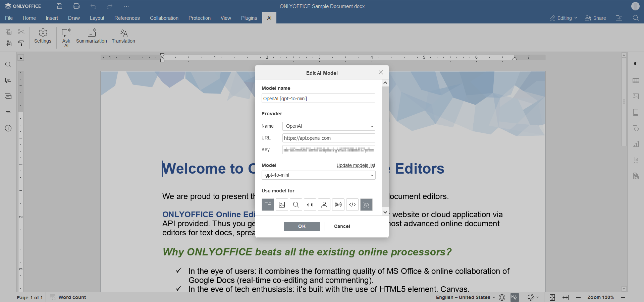Image resolution: width=644 pixels, height=302 pixels.
Task: Toggle the vision eye capability icon
Action: click(366, 204)
